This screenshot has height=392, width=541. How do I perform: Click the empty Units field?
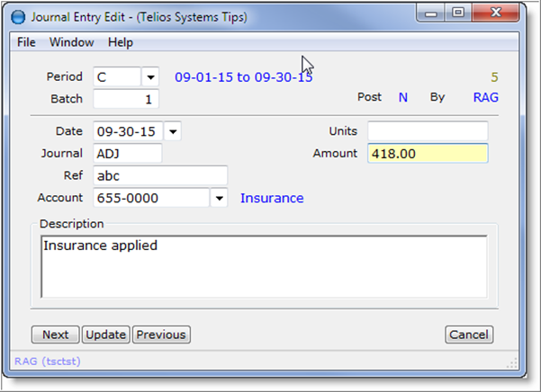pyautogui.click(x=427, y=131)
